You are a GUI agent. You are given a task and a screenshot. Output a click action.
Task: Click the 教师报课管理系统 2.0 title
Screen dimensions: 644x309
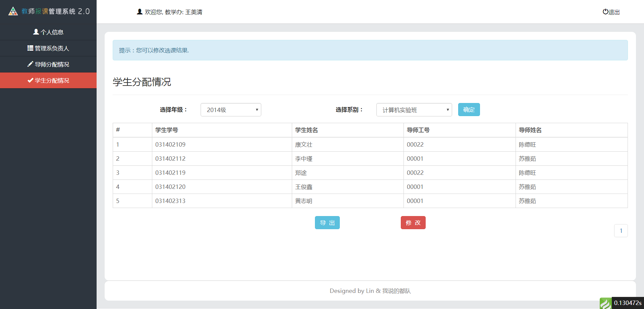click(x=56, y=11)
